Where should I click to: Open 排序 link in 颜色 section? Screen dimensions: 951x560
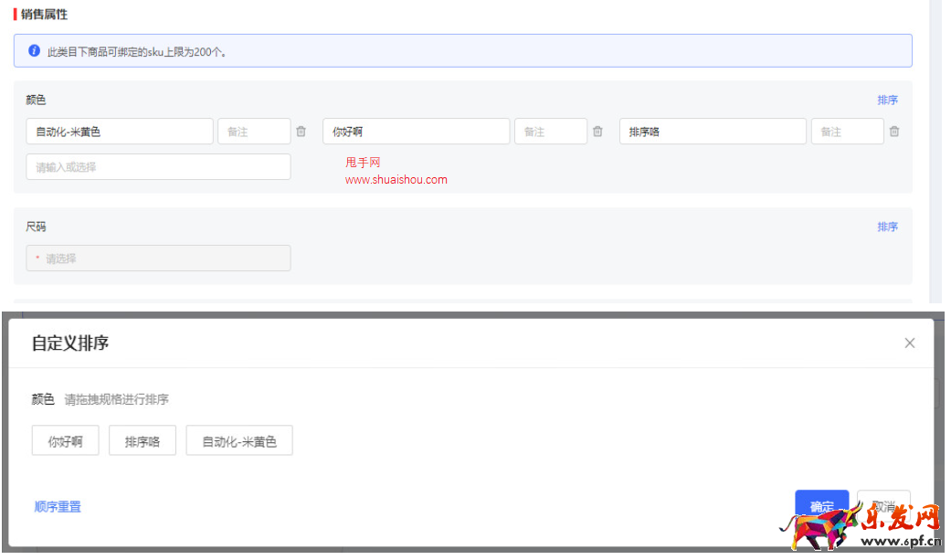(887, 100)
